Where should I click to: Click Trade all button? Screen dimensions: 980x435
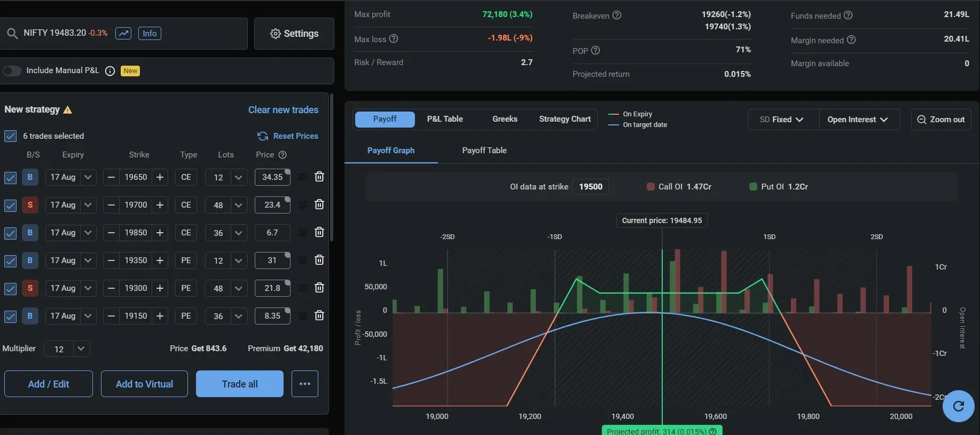pyautogui.click(x=240, y=384)
